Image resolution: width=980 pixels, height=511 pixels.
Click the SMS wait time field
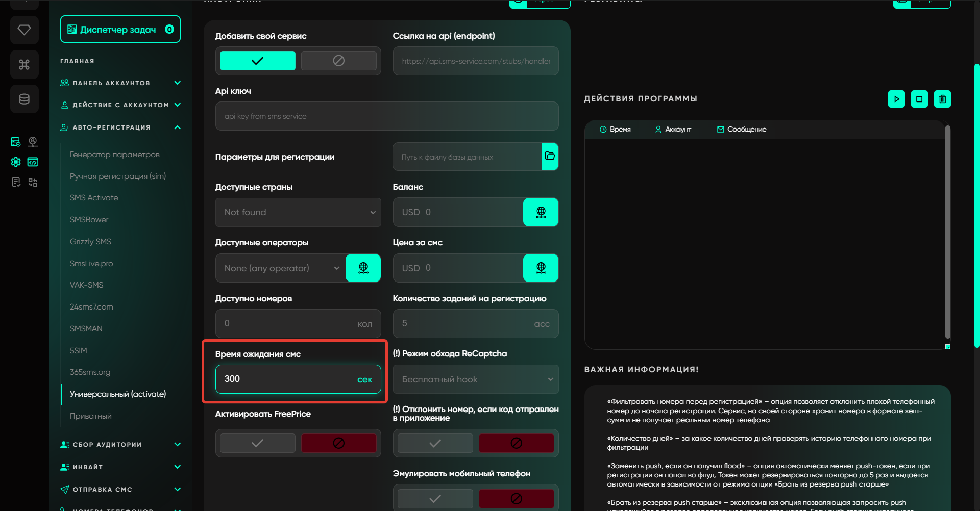tap(286, 379)
